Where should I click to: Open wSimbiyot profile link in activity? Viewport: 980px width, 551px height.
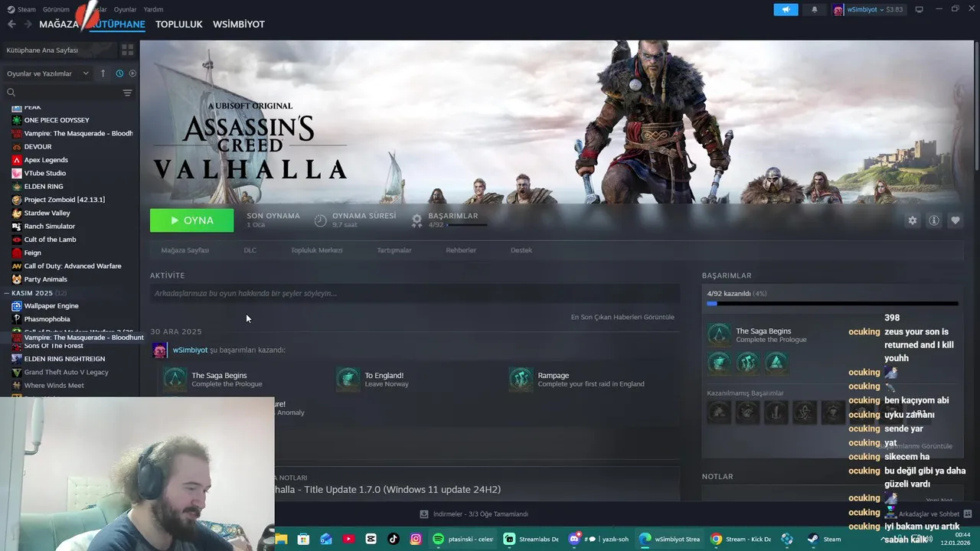(x=190, y=350)
